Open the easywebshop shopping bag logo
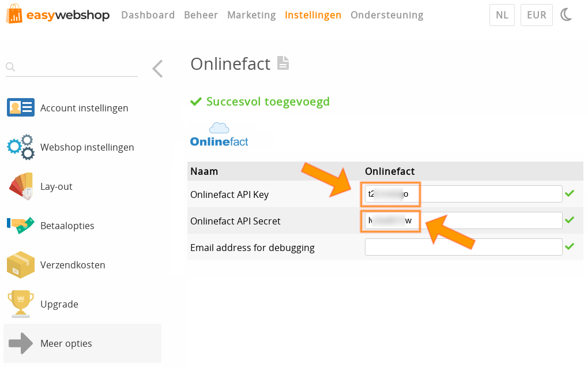Screen dimensions: 588x367 (13, 15)
